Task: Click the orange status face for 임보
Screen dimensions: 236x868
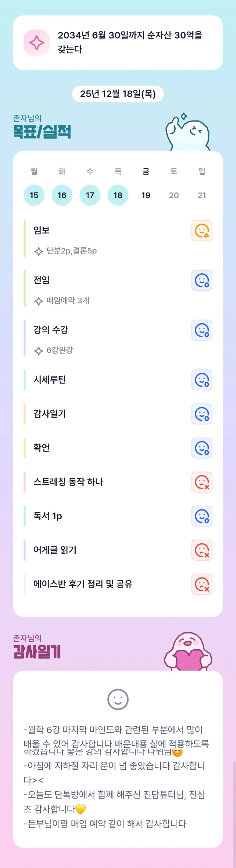Action: pos(201,231)
